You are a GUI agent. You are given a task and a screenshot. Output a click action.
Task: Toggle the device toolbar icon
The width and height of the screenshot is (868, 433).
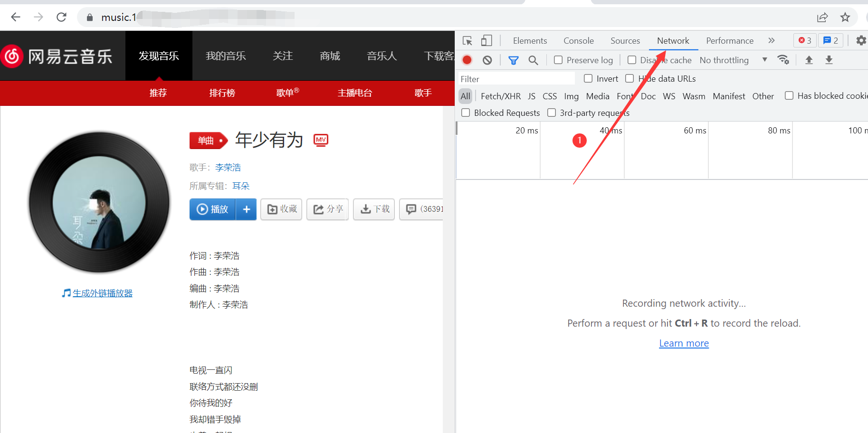click(x=486, y=41)
